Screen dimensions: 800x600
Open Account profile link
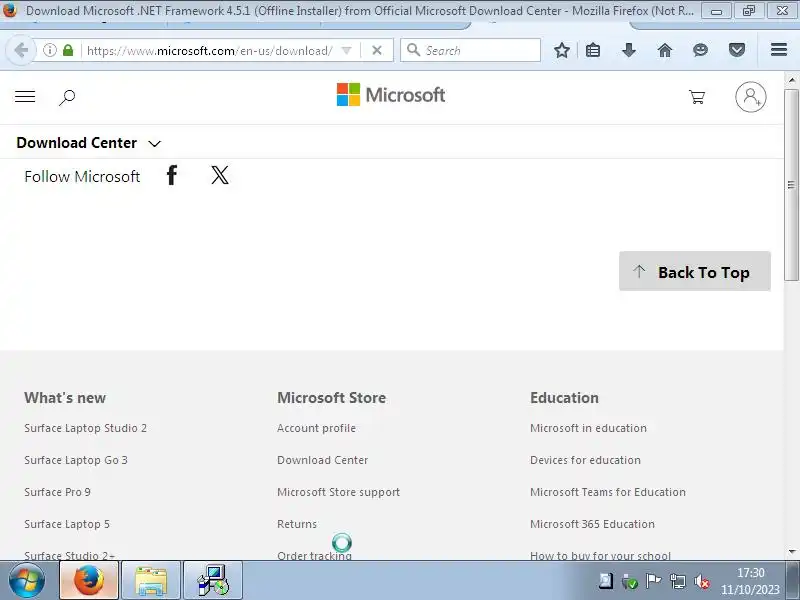[x=316, y=428]
